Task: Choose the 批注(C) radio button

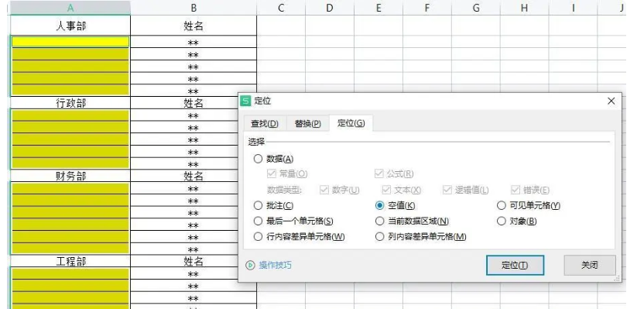Action: tap(273, 205)
